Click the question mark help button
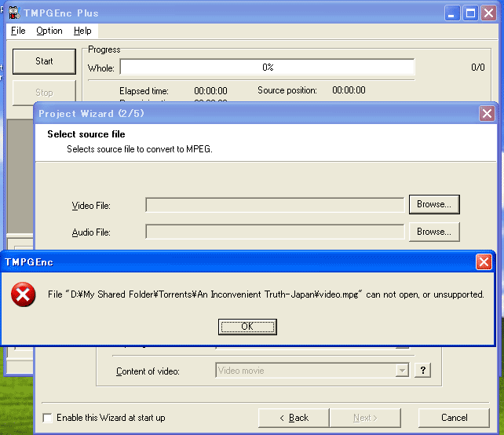Screen dimensions: 504x435 [x=423, y=370]
